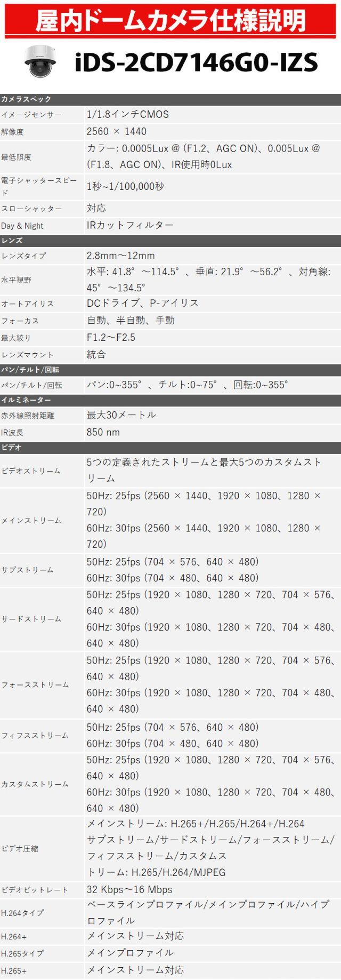Click the レンズ section header
The image size is (341, 980).
click(x=12, y=241)
